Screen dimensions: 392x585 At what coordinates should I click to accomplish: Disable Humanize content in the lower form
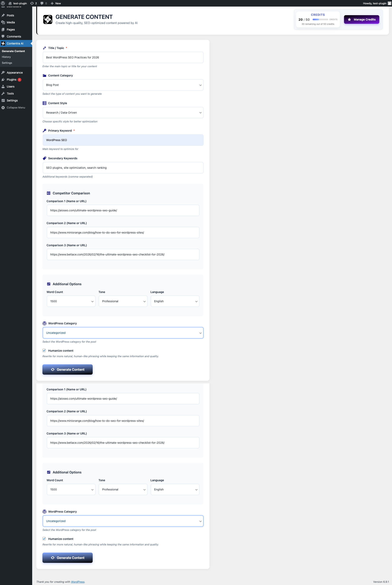(44, 539)
